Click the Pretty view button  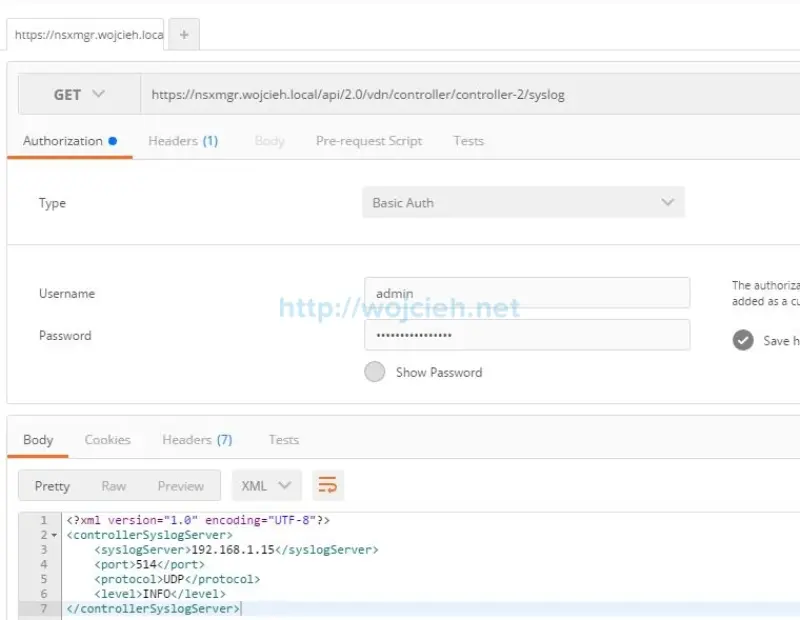pos(51,485)
